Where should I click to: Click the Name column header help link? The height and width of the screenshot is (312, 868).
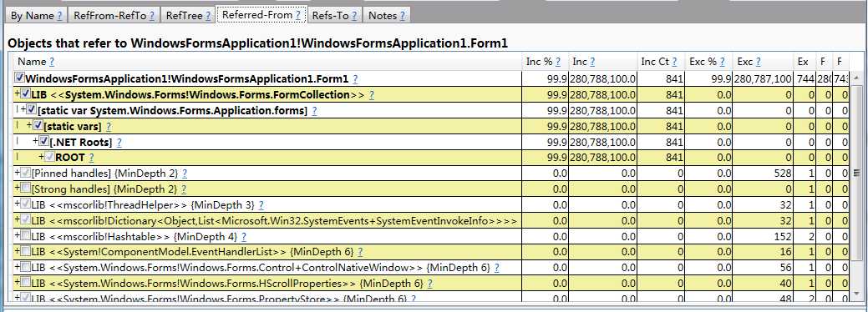(x=52, y=62)
